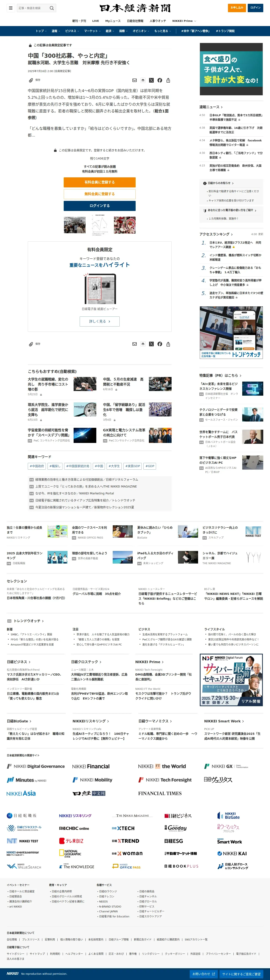Viewport: 270px width, 980px height.
Task: Click the Nikkei newspaper masthead logo
Action: (x=135, y=8)
